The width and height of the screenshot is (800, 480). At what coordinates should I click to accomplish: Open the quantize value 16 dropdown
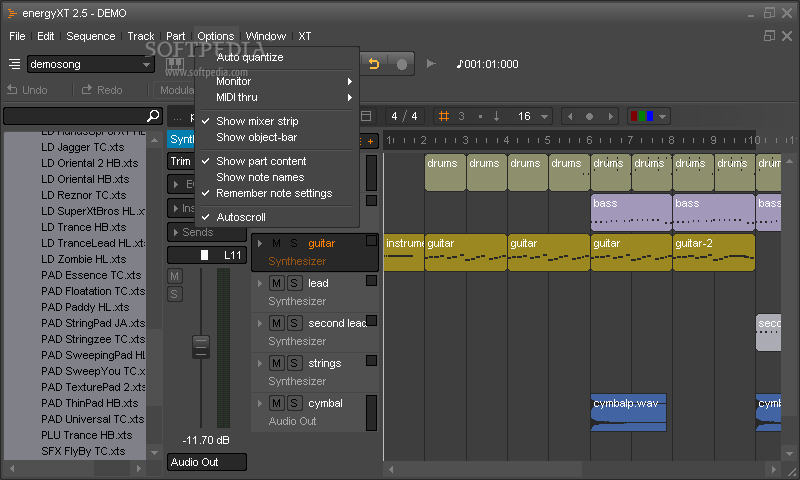pyautogui.click(x=544, y=116)
